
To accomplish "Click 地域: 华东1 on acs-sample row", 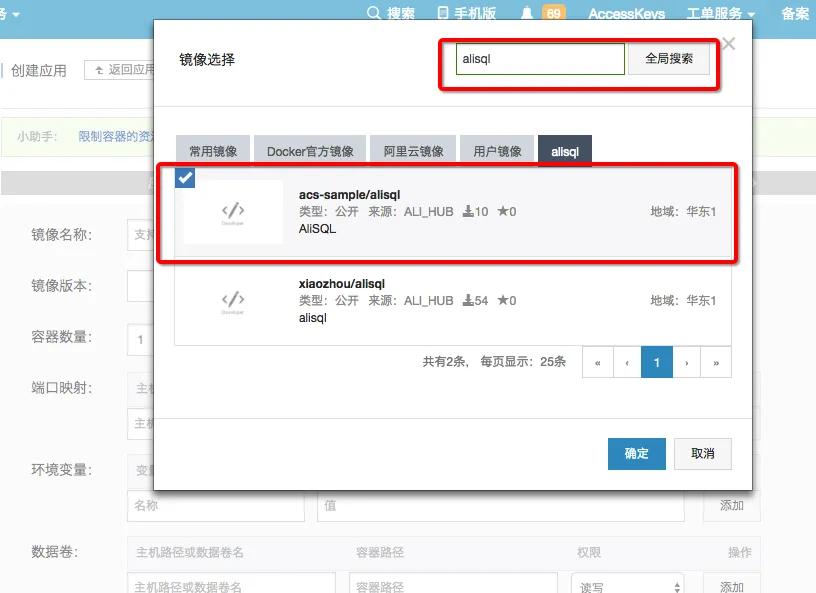I will click(683, 211).
